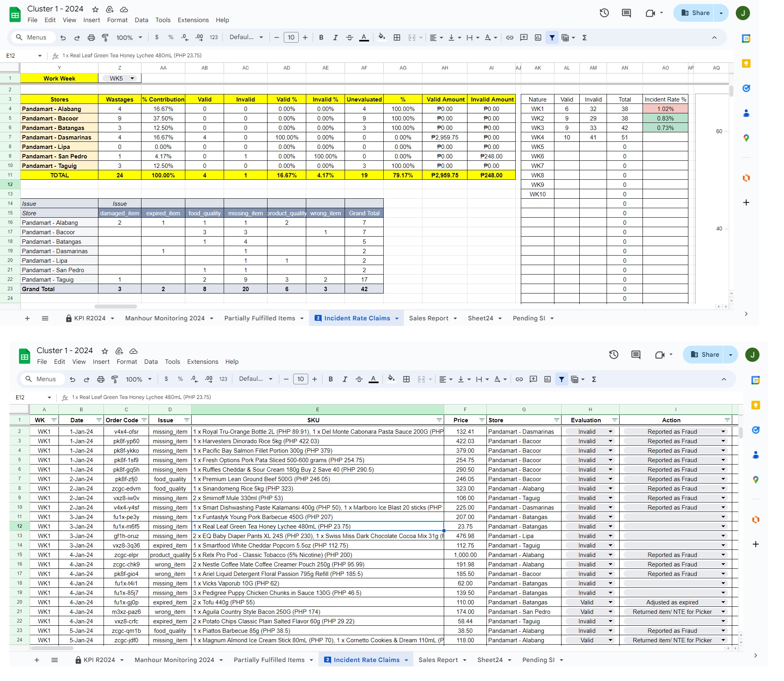The width and height of the screenshot is (784, 681).
Task: Click undo icon in top window toolbar
Action: [63, 38]
